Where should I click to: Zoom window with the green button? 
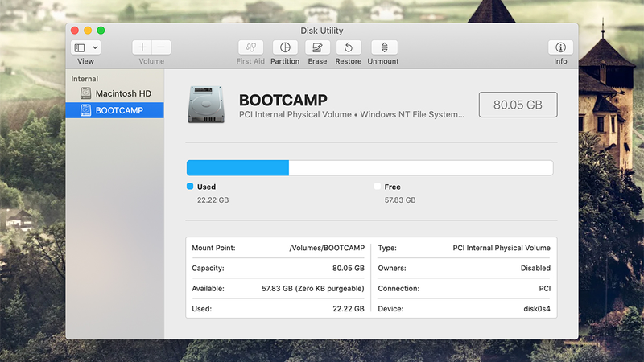(x=101, y=31)
